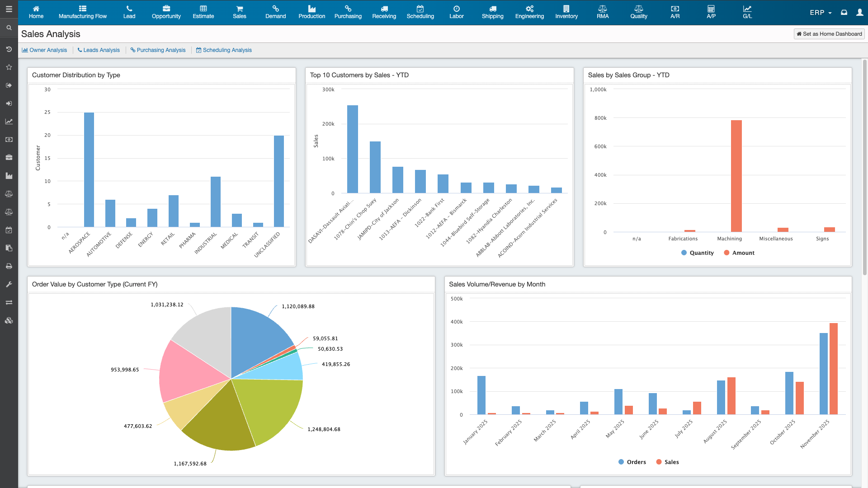The image size is (868, 488).
Task: Collapse the sidebar favorites star
Action: (9, 67)
